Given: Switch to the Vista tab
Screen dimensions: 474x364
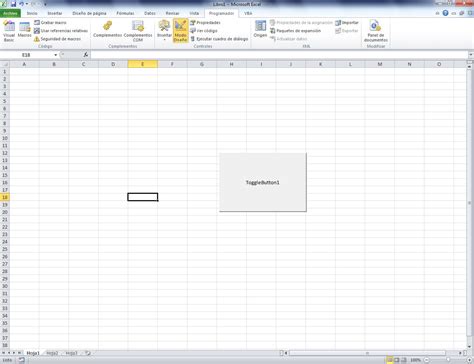Looking at the screenshot, I should [194, 13].
